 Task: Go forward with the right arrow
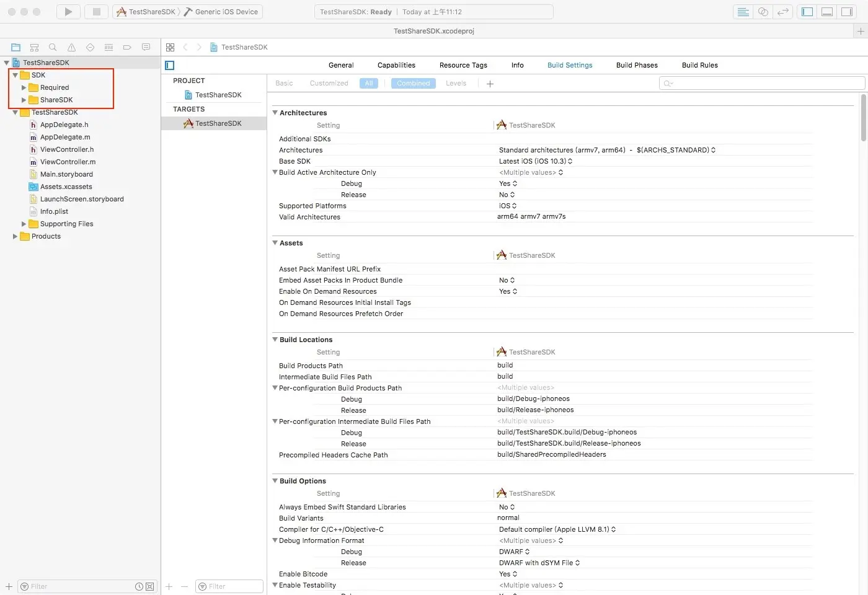coord(199,47)
